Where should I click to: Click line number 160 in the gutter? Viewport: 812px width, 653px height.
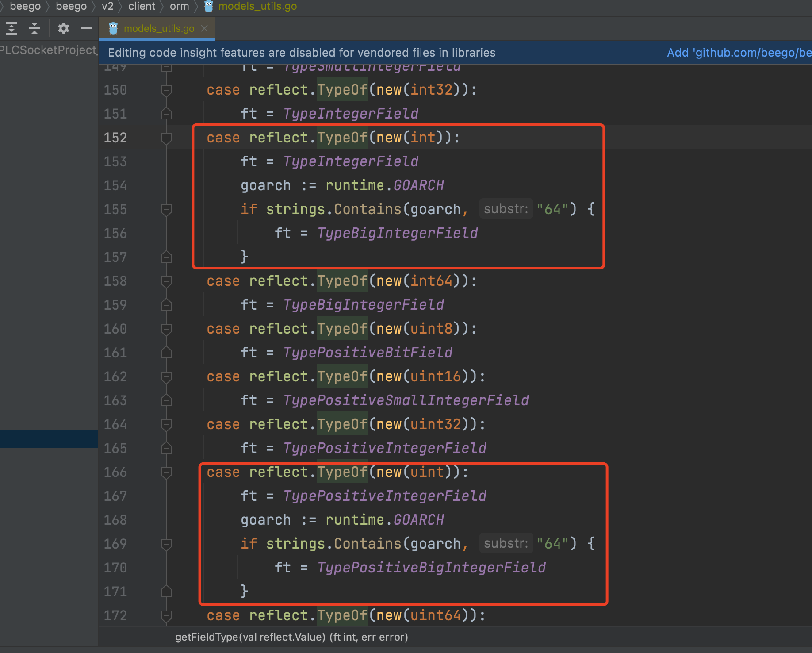coord(115,329)
